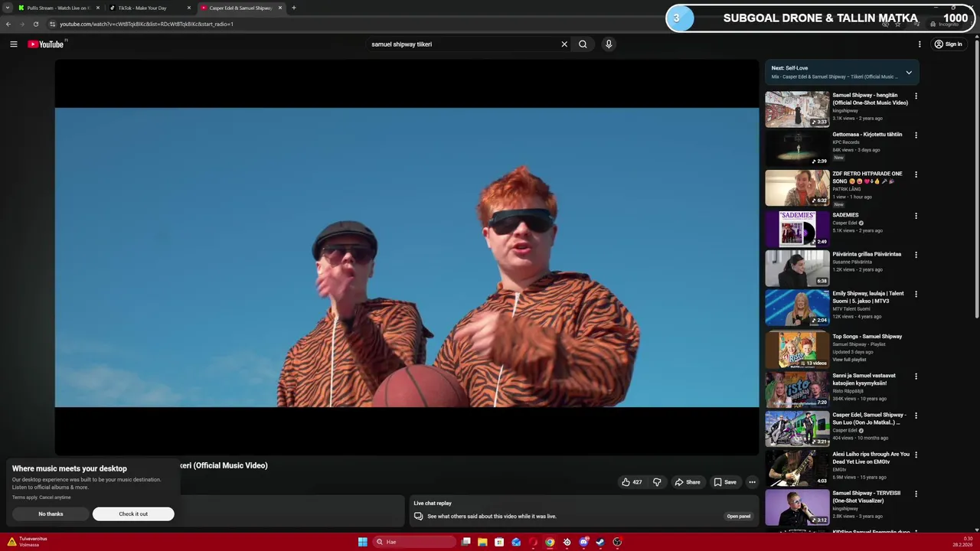Click the magnifying glass search button

pos(583,44)
